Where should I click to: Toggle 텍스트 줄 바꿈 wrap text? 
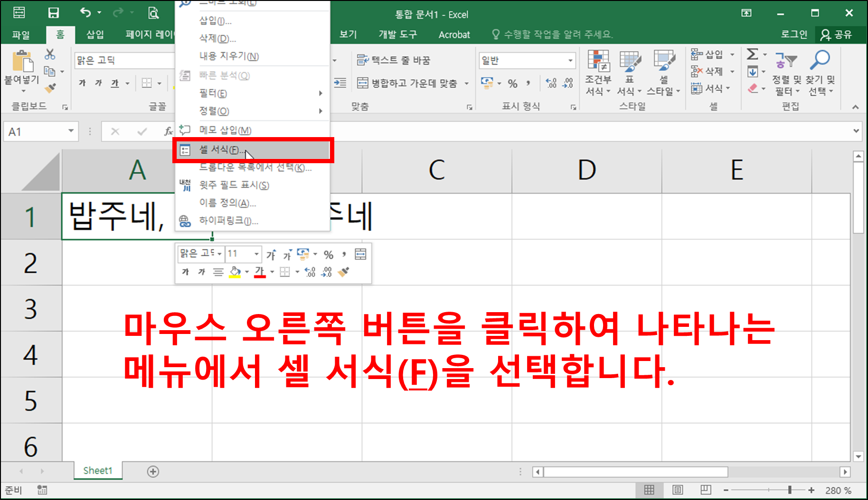[x=393, y=60]
